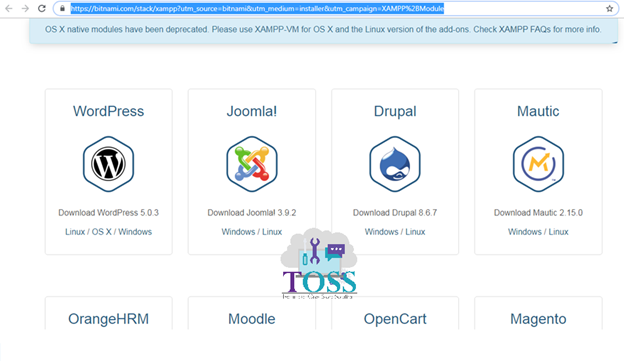Go back with the browser back arrow
Screen dimensions: 624x361
[8, 8]
